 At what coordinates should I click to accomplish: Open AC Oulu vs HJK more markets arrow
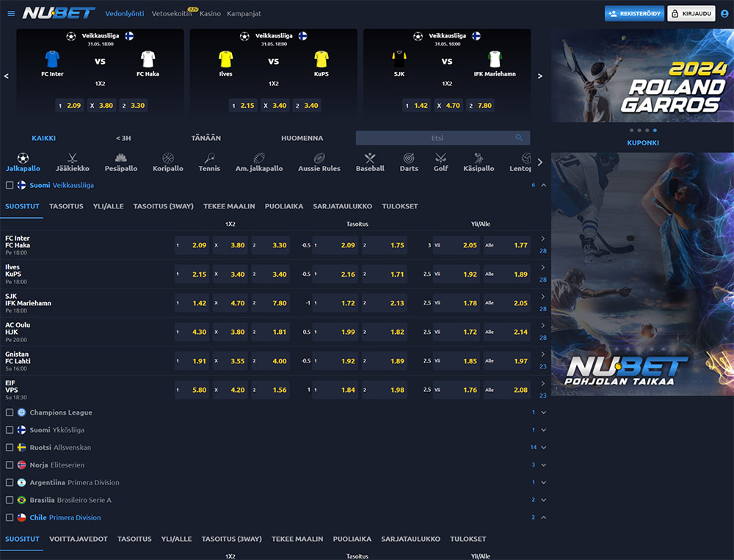(x=543, y=325)
